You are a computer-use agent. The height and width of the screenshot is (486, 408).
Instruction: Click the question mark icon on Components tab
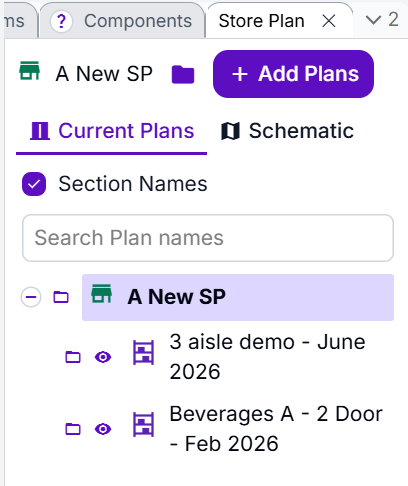(61, 21)
